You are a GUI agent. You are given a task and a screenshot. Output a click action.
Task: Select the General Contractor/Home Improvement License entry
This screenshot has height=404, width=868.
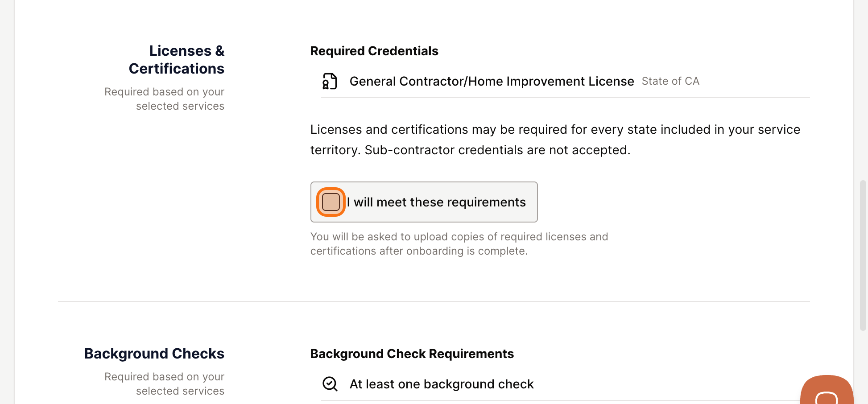point(492,81)
